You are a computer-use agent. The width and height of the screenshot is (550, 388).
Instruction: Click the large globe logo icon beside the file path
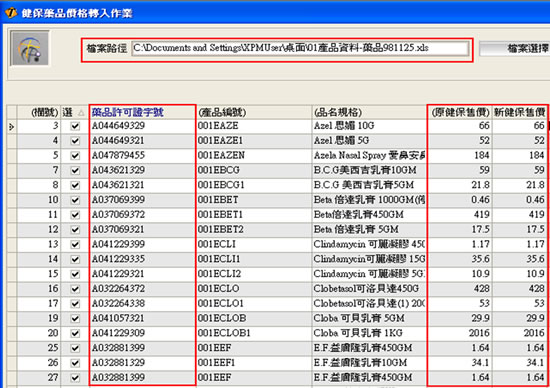pos(30,48)
